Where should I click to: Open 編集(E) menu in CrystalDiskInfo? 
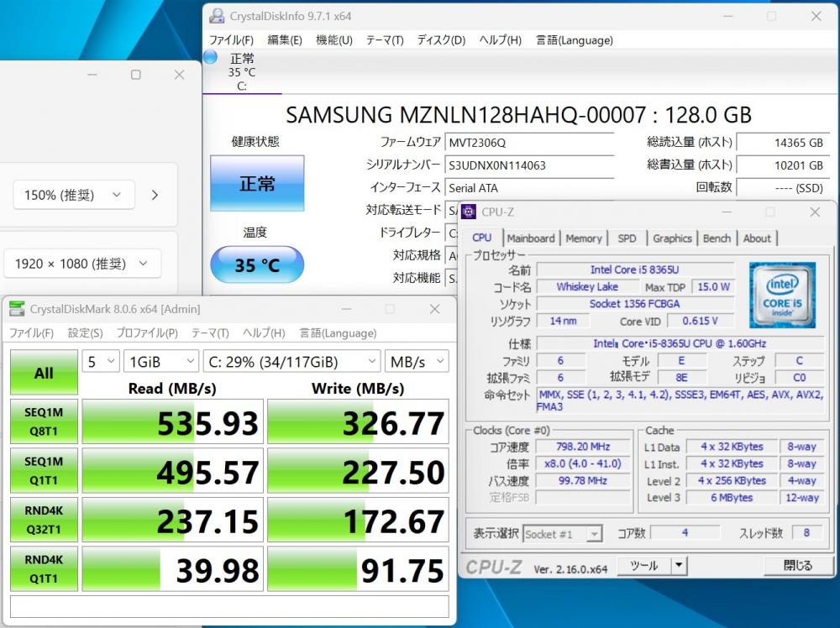click(285, 40)
